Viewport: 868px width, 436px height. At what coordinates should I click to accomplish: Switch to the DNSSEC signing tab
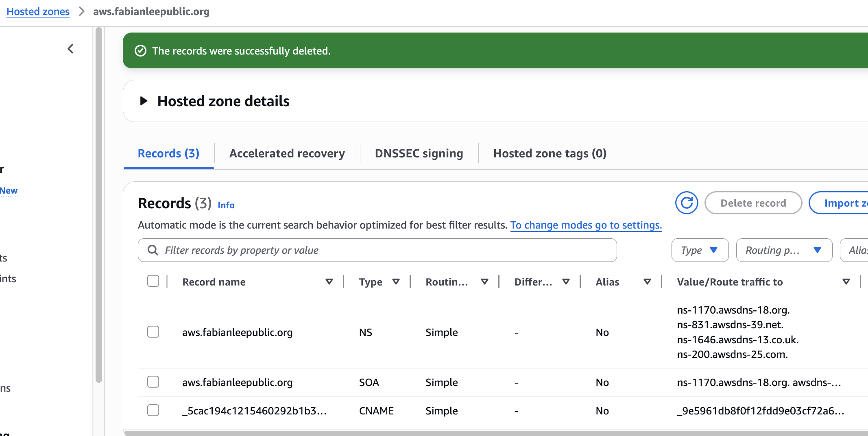pos(419,153)
